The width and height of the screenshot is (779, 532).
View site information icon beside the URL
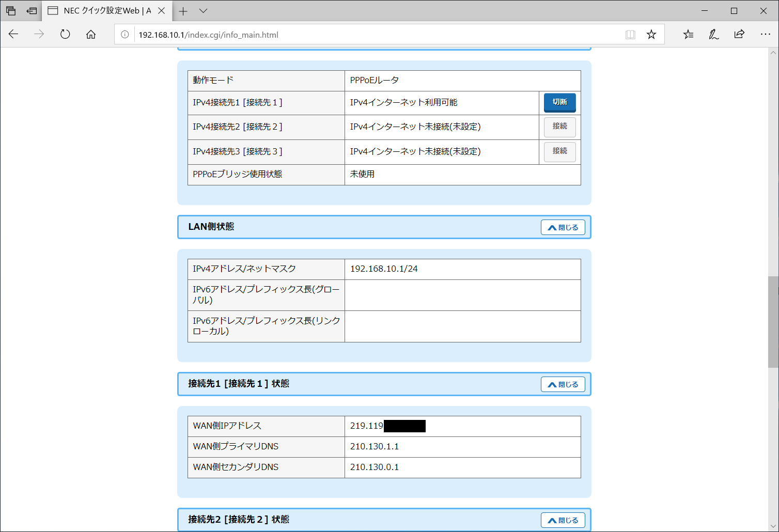tap(124, 34)
